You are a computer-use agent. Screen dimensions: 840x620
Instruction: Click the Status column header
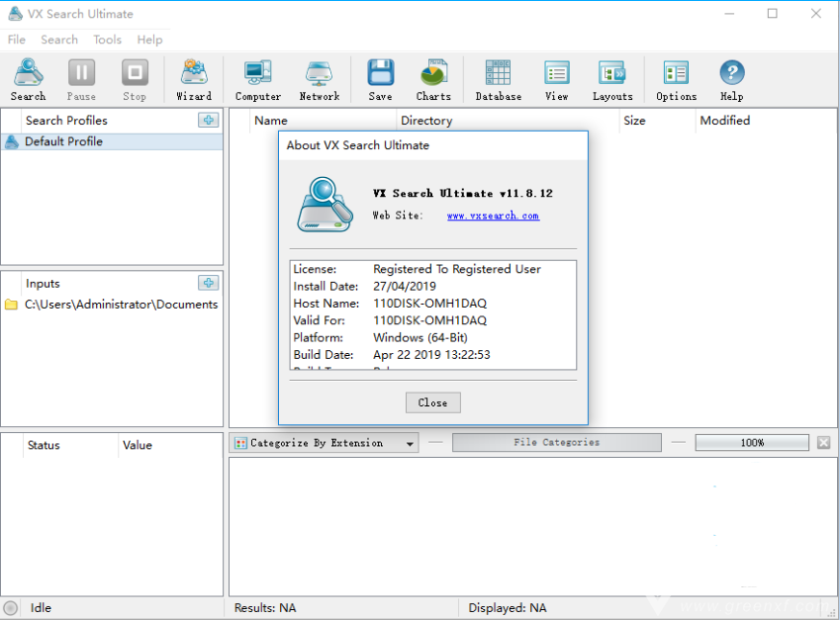pos(44,445)
